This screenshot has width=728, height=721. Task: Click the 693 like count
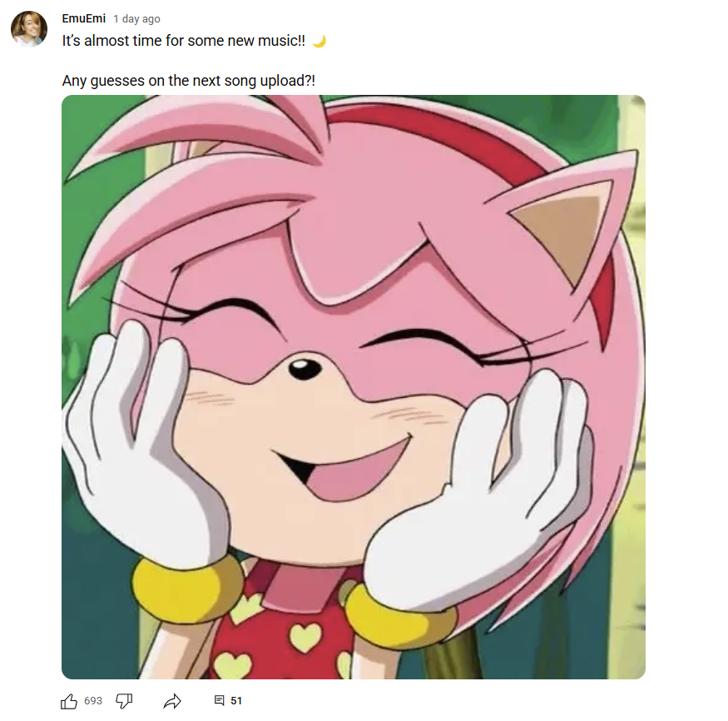pyautogui.click(x=93, y=701)
